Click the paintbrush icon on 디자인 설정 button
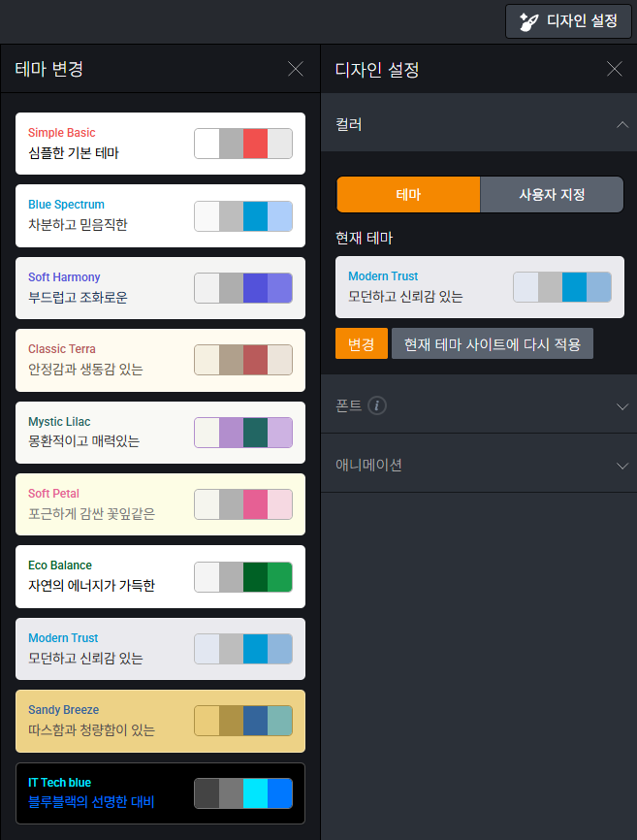Screen dimensions: 637x840 pyautogui.click(x=529, y=21)
